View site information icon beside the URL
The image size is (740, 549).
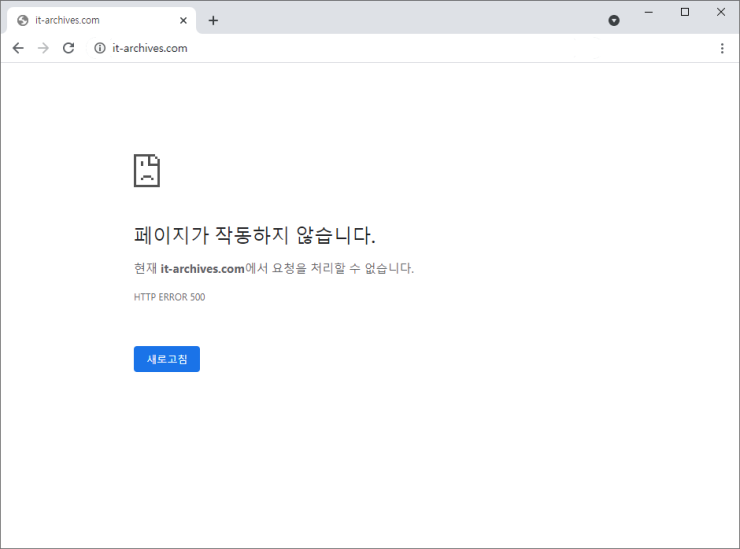point(99,48)
